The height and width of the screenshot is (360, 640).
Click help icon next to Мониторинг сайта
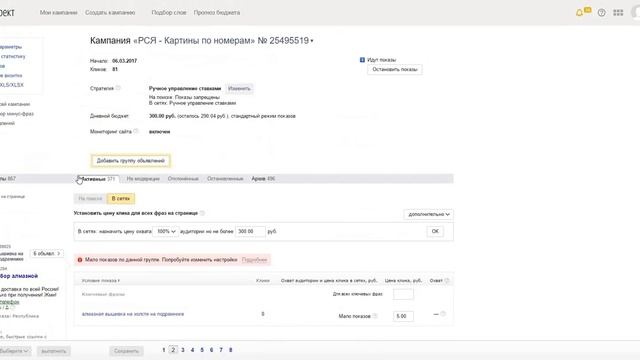click(136, 131)
